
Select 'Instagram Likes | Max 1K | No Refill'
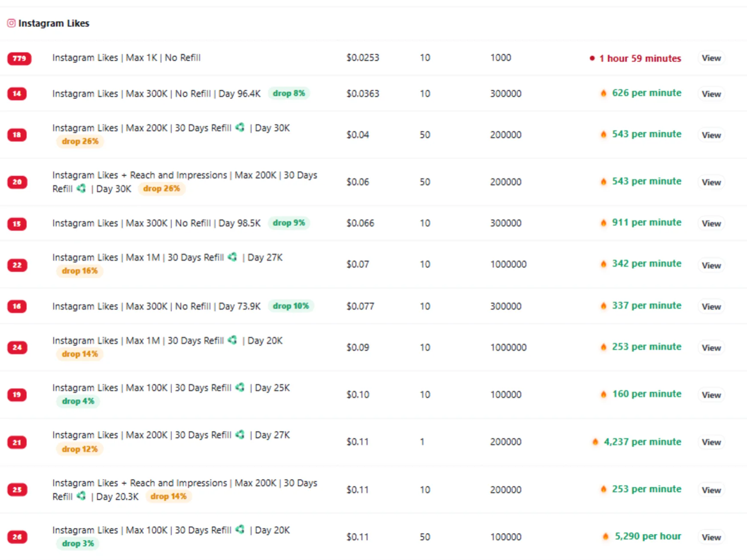pos(126,58)
